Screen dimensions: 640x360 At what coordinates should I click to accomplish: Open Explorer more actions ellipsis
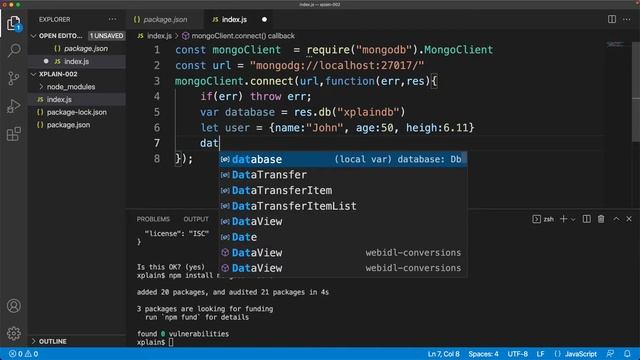(x=112, y=20)
